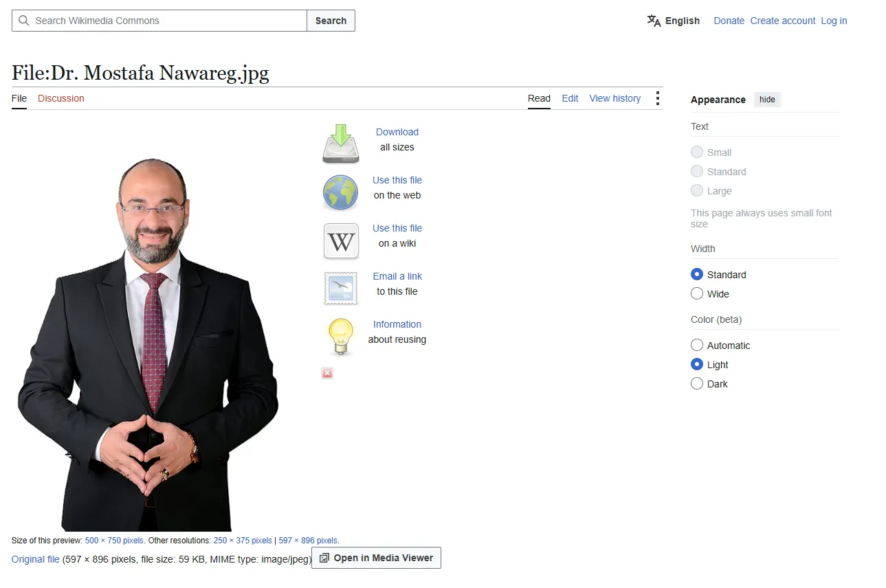Viewport: 886px width, 588px height.
Task: Select Wide width option
Action: (x=697, y=294)
